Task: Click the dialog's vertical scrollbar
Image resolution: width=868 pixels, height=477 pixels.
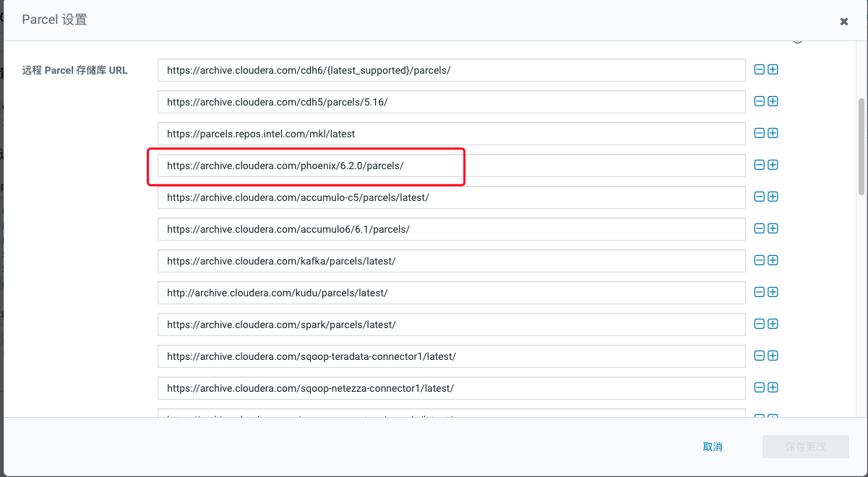Action: pyautogui.click(x=861, y=145)
